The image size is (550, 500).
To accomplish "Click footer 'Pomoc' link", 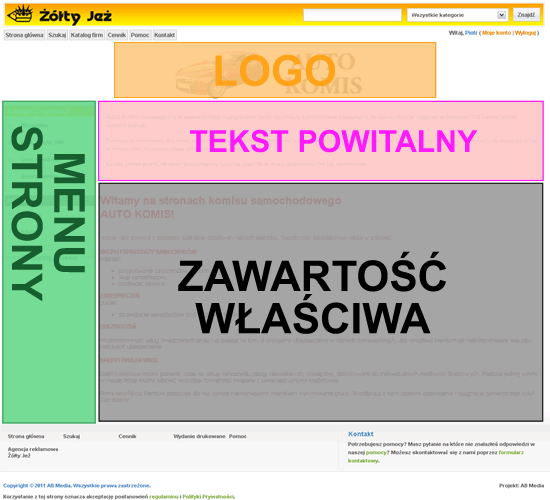I will (238, 436).
